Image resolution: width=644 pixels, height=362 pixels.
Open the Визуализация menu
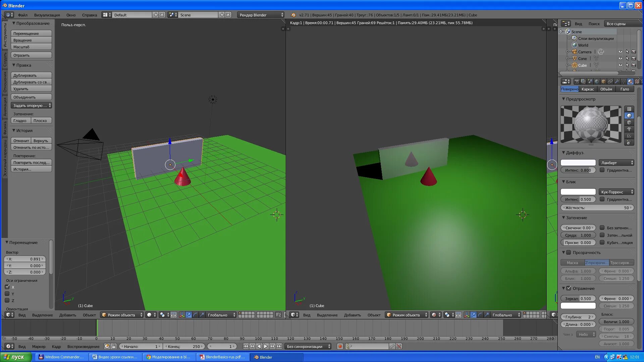(47, 15)
